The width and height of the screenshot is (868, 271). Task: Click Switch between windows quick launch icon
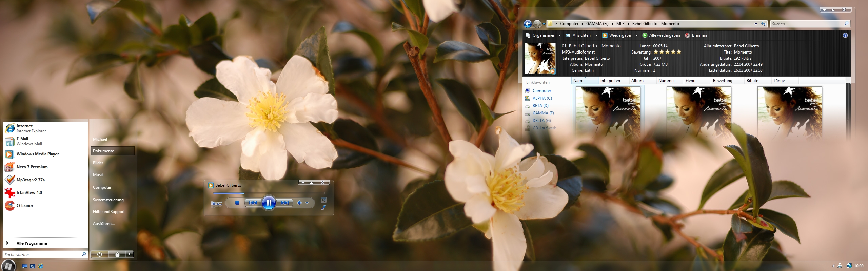tap(33, 266)
